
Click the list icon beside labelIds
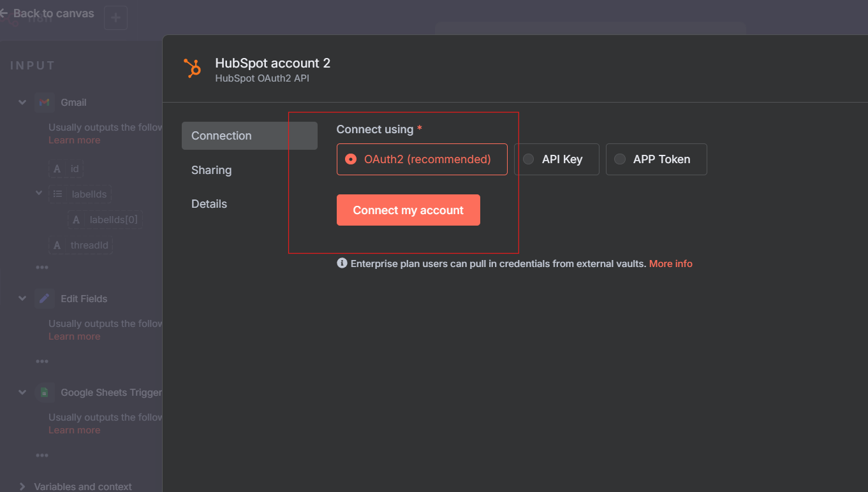tap(57, 194)
